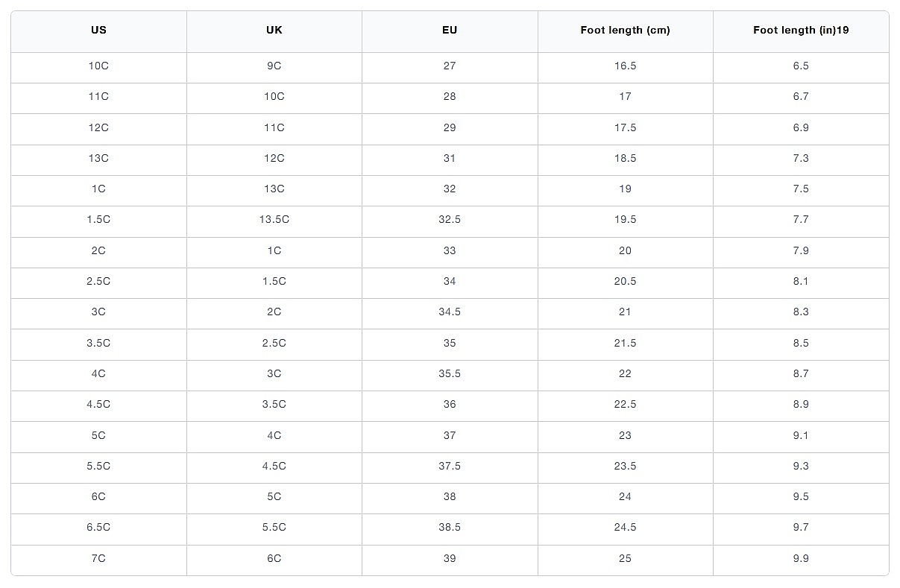This screenshot has width=900, height=588.
Task: Click 6C in the UK column
Action: coord(274,558)
